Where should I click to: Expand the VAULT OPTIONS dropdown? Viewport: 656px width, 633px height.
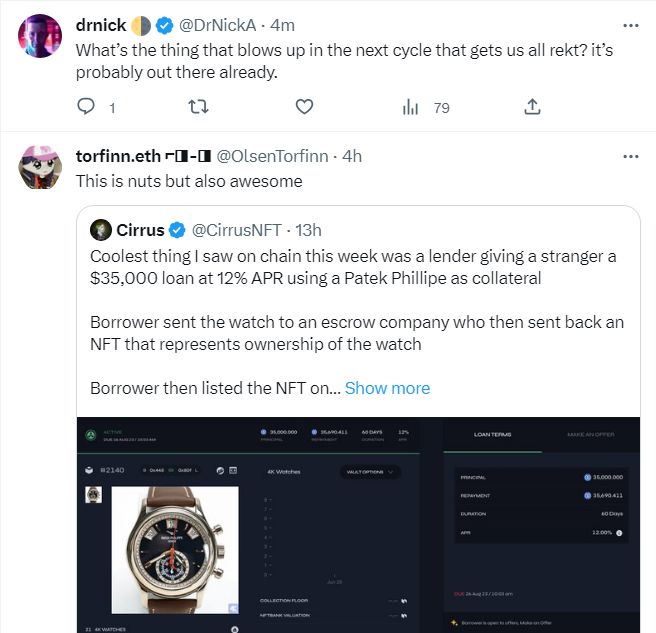[x=371, y=471]
